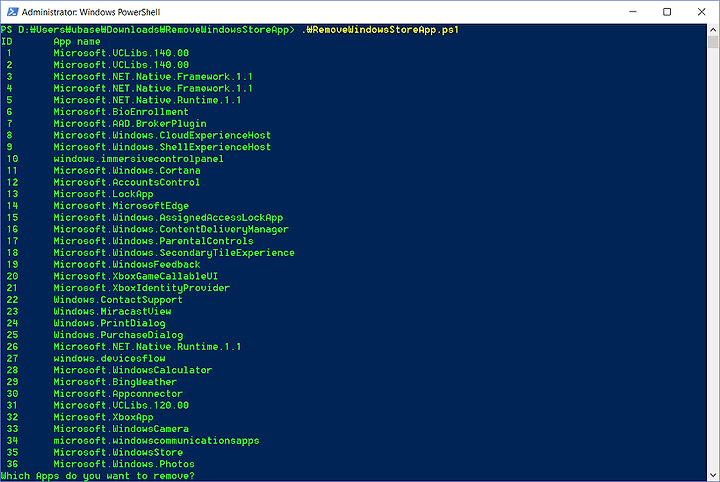Click Microsoft.Windows.SecondaryTileExperience line
720x482 pixels.
pos(174,253)
